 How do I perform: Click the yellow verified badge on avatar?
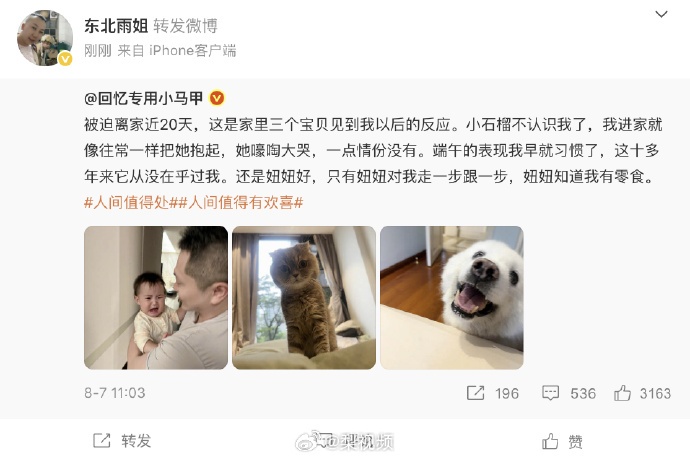coord(66,59)
